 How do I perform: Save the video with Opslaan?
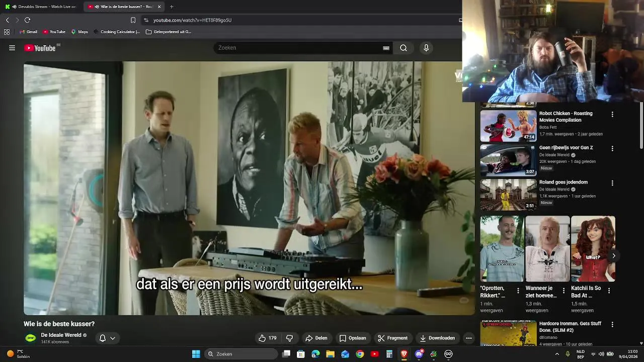[x=353, y=338]
